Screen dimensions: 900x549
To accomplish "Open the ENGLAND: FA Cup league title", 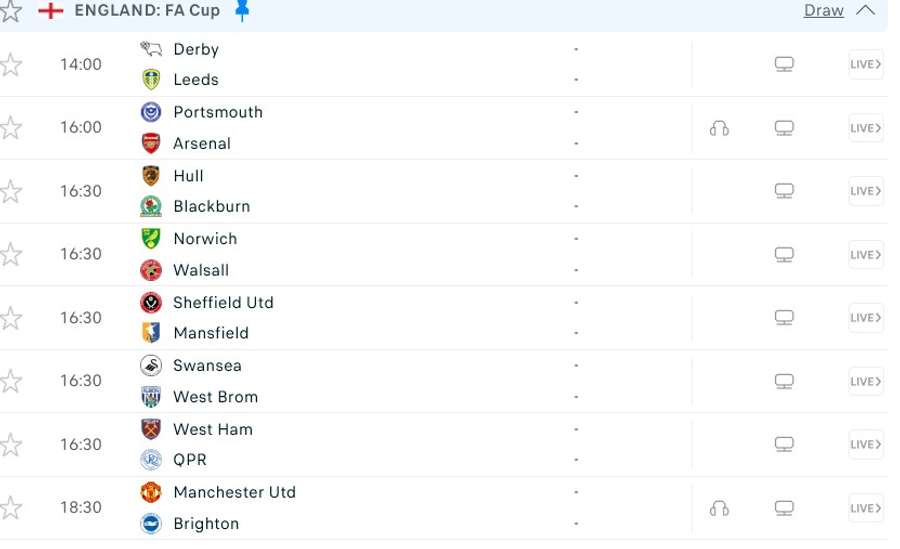I will (x=147, y=11).
